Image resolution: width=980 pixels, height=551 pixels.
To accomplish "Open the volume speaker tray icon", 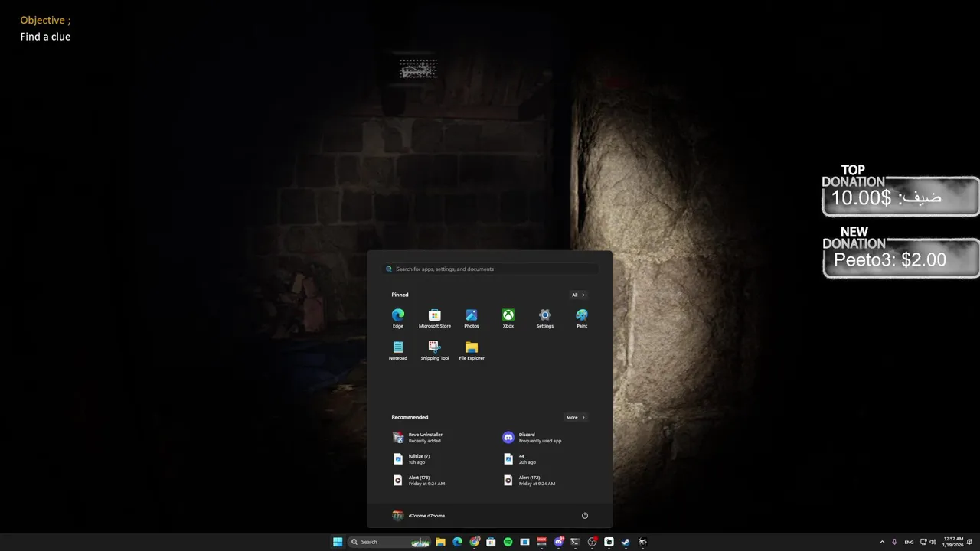I will (933, 542).
